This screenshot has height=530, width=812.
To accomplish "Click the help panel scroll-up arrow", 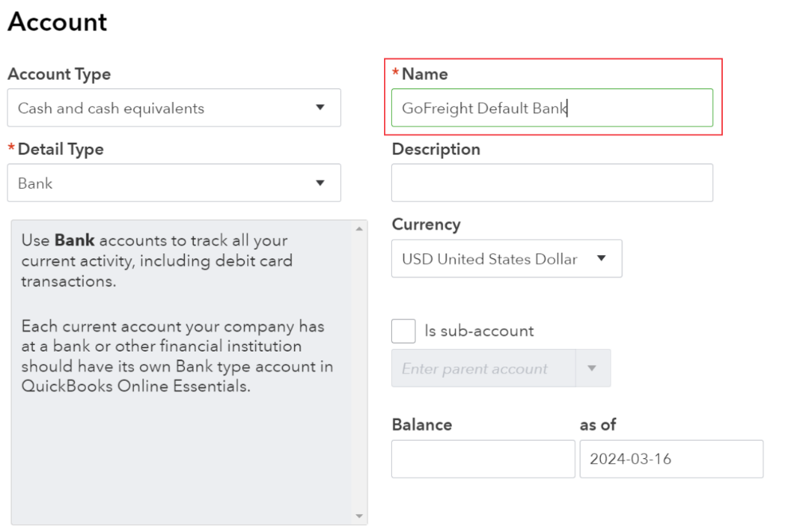I will (x=359, y=230).
